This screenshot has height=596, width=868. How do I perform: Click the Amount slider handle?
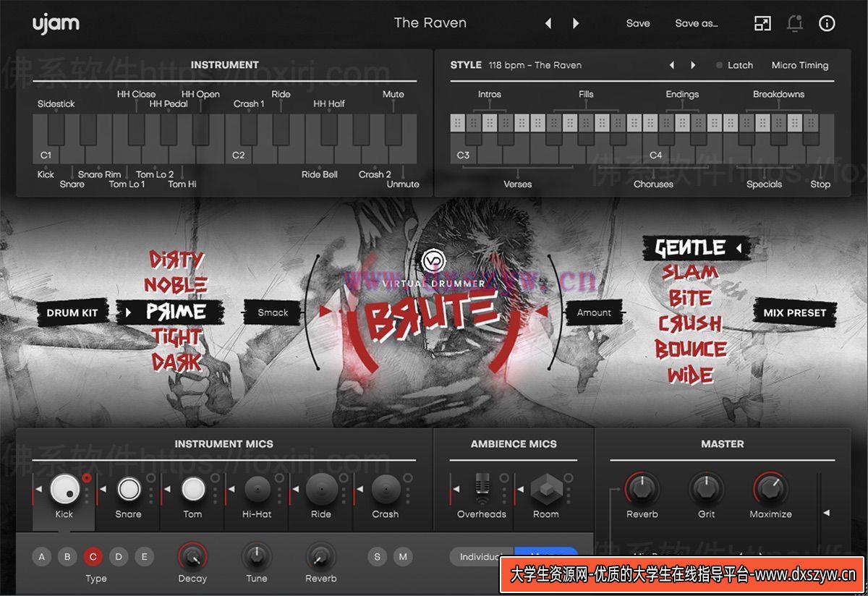click(542, 310)
